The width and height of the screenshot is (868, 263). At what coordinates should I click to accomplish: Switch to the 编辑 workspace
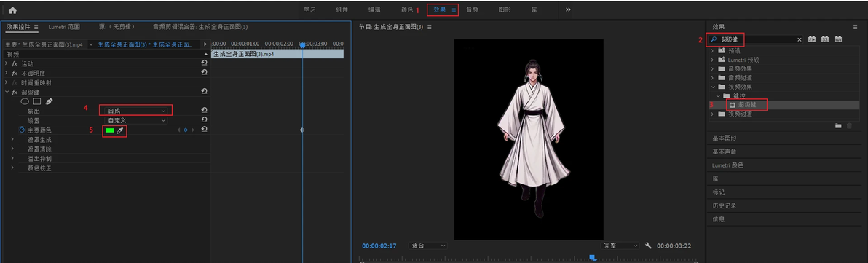pos(375,9)
